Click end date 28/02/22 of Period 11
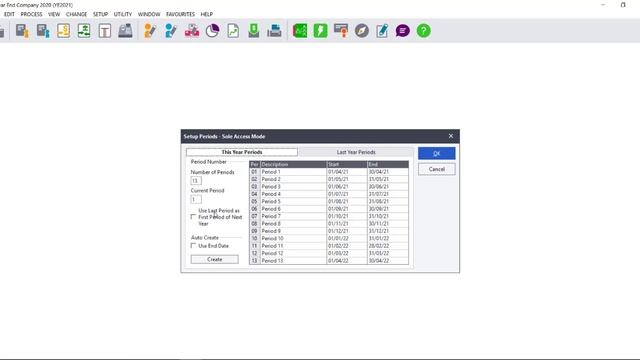The width and height of the screenshot is (640, 360). click(388, 246)
